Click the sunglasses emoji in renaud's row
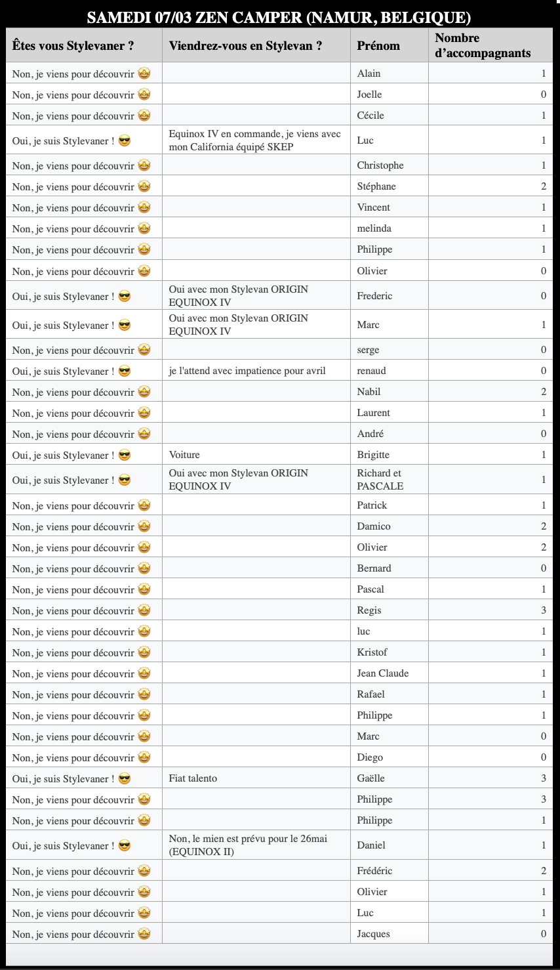The image size is (560, 970). tap(124, 371)
